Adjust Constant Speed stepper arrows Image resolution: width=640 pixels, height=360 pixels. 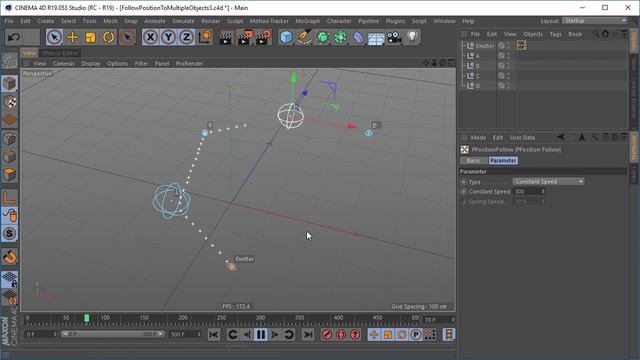[x=543, y=191]
